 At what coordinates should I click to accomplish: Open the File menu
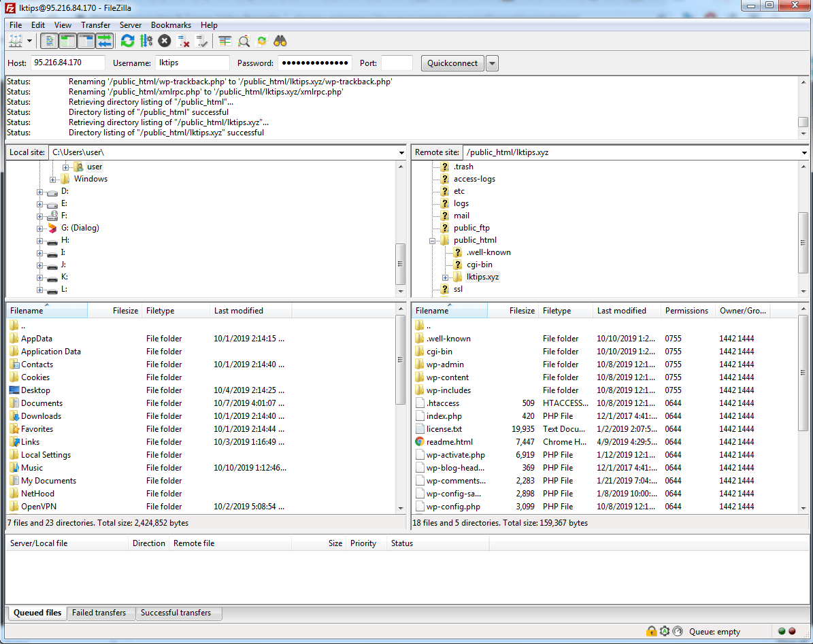pyautogui.click(x=16, y=25)
